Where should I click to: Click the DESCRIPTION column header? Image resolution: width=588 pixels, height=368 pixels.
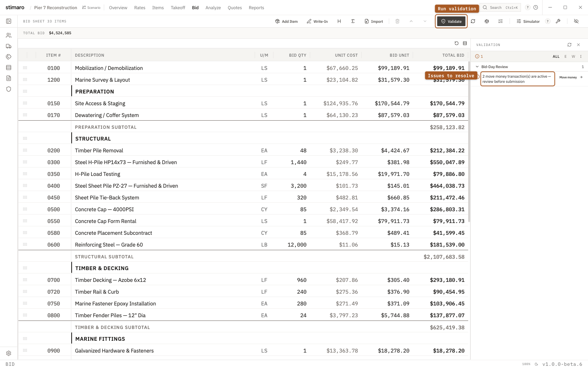pyautogui.click(x=89, y=55)
